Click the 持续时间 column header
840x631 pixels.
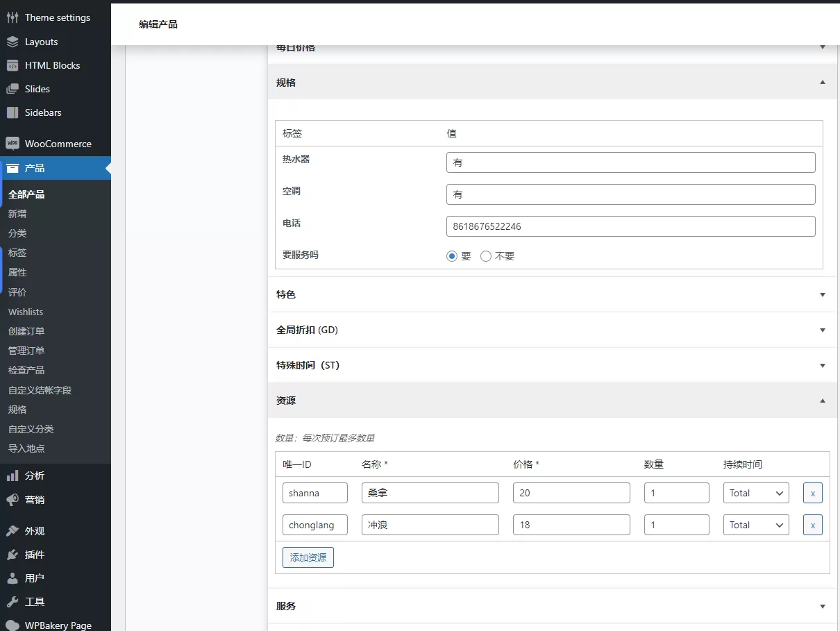tap(743, 464)
